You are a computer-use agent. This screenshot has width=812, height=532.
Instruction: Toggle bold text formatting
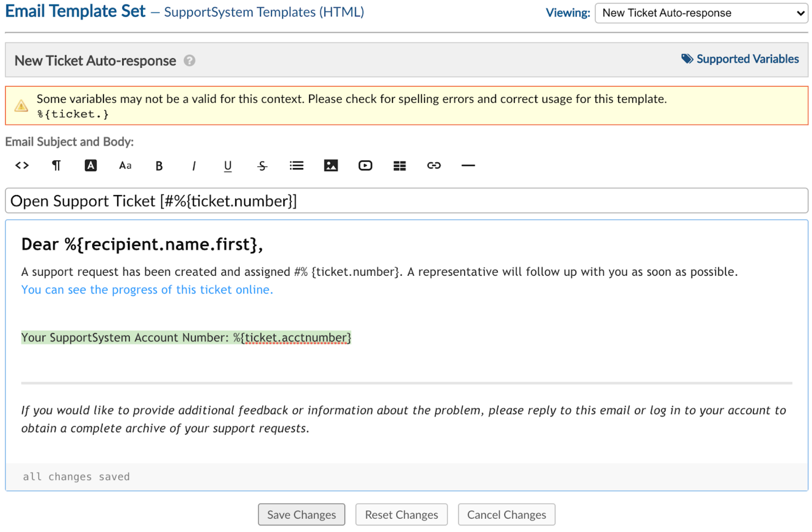[159, 165]
